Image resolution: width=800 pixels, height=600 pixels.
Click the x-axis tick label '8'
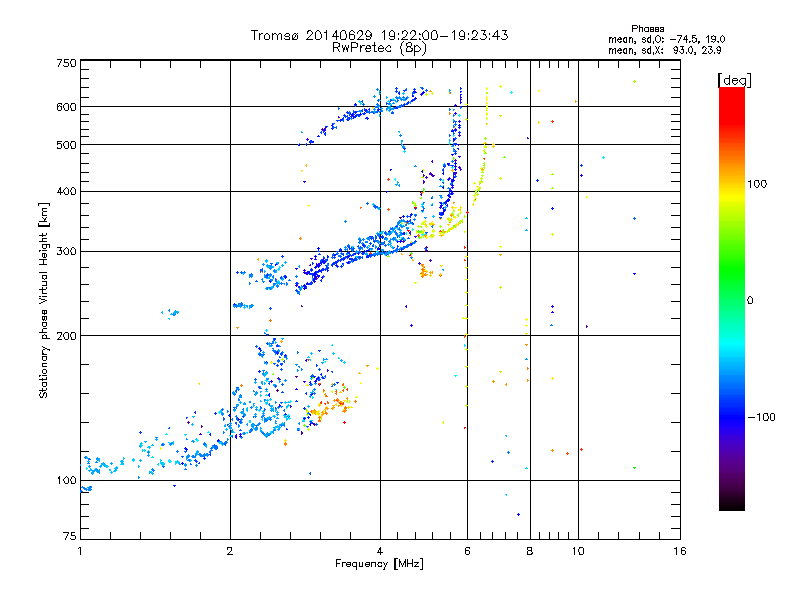coord(530,551)
